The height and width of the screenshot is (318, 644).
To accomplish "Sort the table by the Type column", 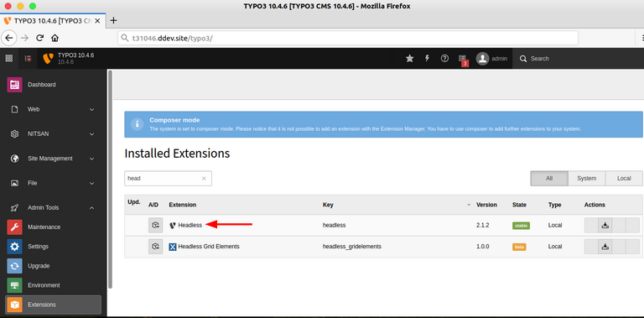I will tap(554, 205).
